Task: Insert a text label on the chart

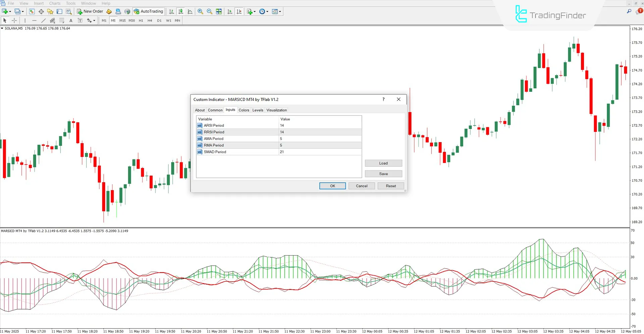Action: 80,20
